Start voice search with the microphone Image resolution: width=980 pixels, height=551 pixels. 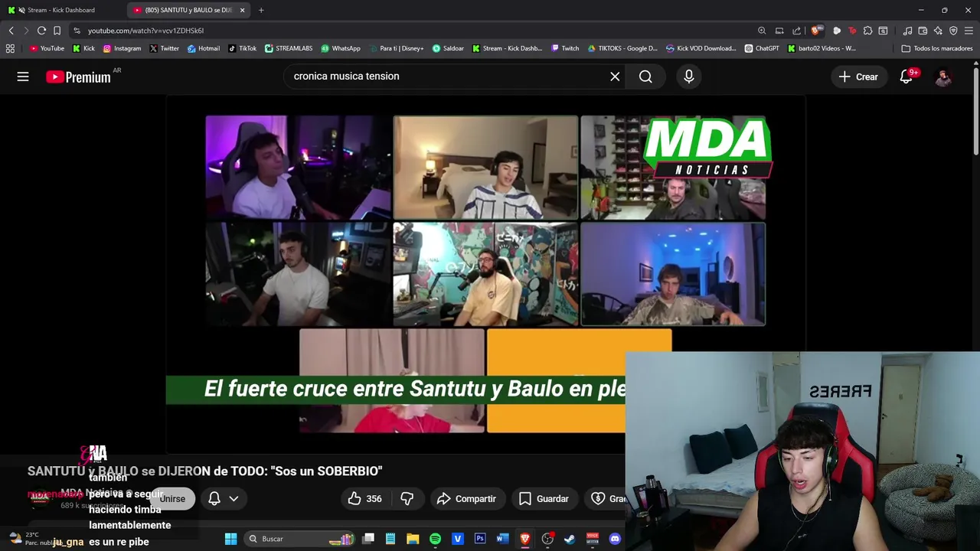point(689,77)
